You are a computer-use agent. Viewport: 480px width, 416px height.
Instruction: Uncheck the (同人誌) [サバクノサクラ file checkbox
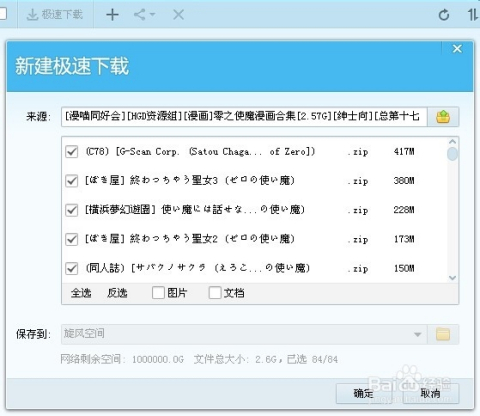[x=71, y=268]
